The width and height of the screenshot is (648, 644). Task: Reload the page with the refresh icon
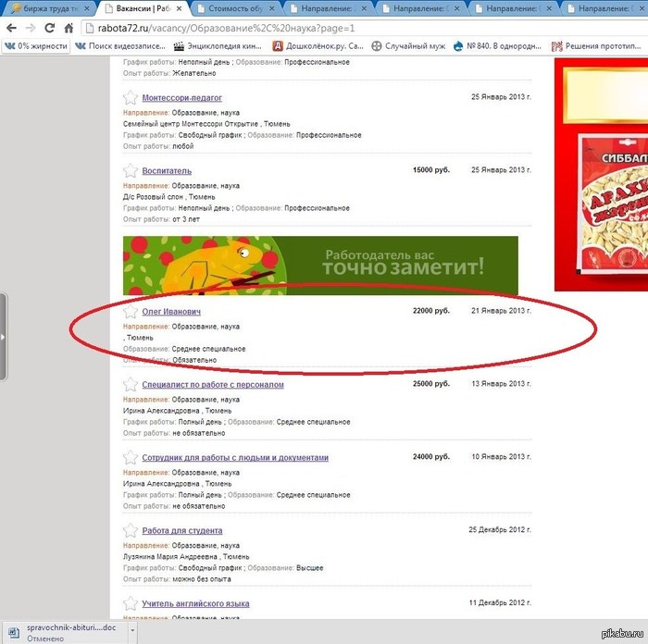pyautogui.click(x=53, y=28)
